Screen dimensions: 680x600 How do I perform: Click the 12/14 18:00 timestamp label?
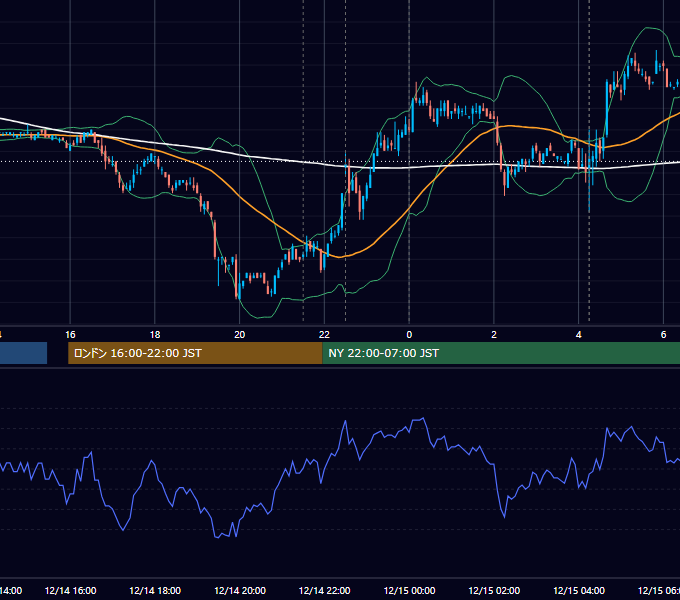pos(155,590)
